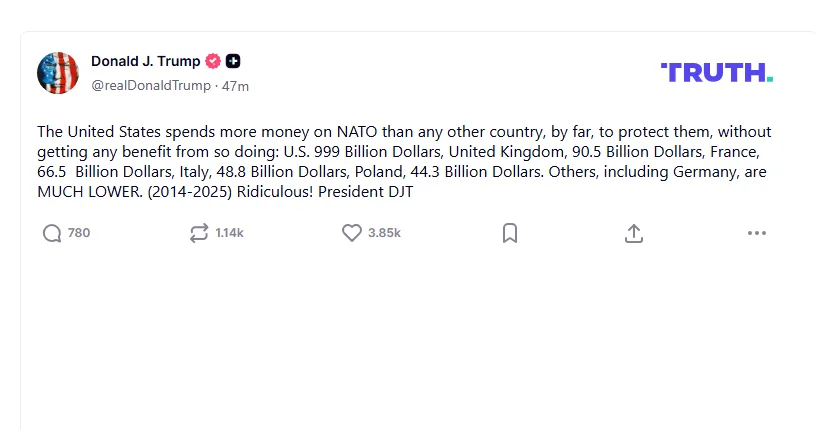Open the reply comment bubble icon
The image size is (824, 430).
52,233
